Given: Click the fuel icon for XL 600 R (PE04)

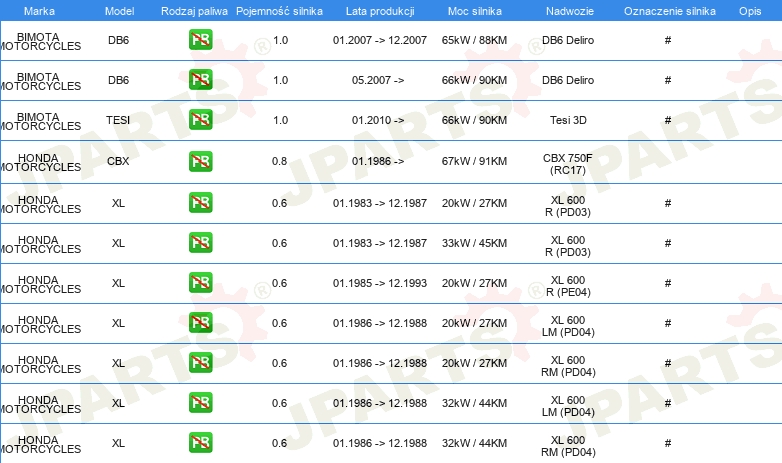Looking at the screenshot, I should point(200,283).
